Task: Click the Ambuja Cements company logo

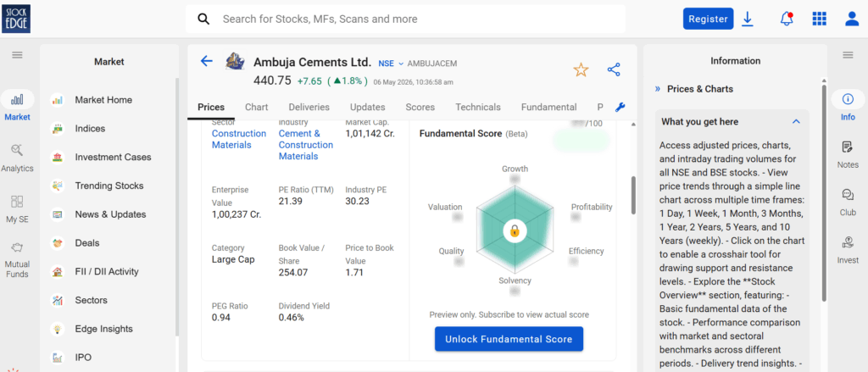Action: 236,62
